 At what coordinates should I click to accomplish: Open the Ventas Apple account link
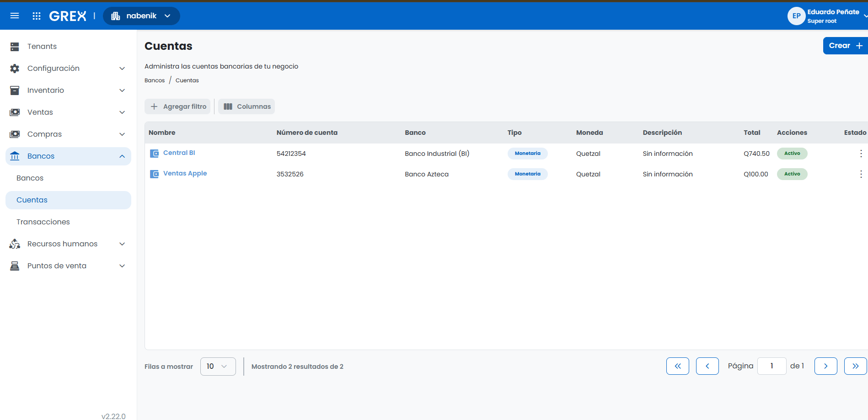coord(185,173)
